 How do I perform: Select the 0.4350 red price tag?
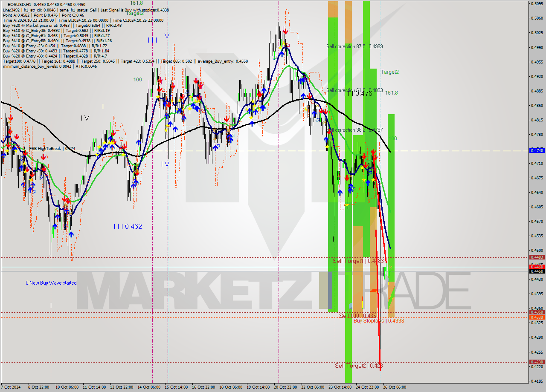tap(537, 312)
